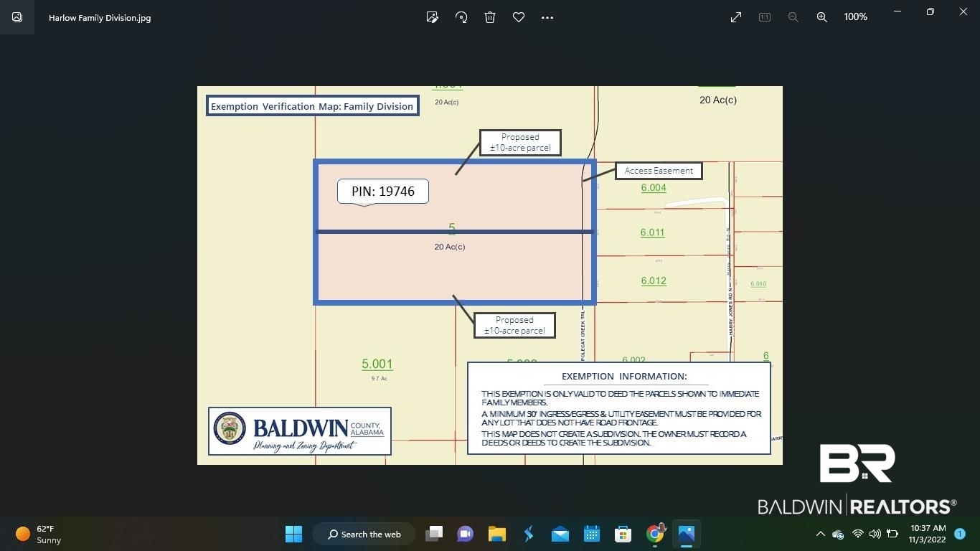Click the lower Proposed ±10-acre parcel label
This screenshot has width=980, height=551.
[x=514, y=325]
